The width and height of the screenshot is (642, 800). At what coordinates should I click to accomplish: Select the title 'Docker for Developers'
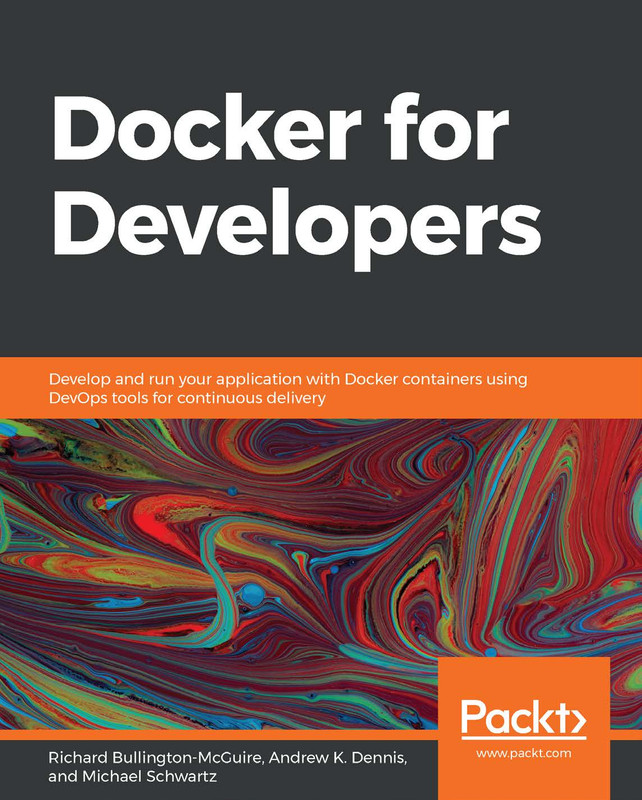(297, 181)
